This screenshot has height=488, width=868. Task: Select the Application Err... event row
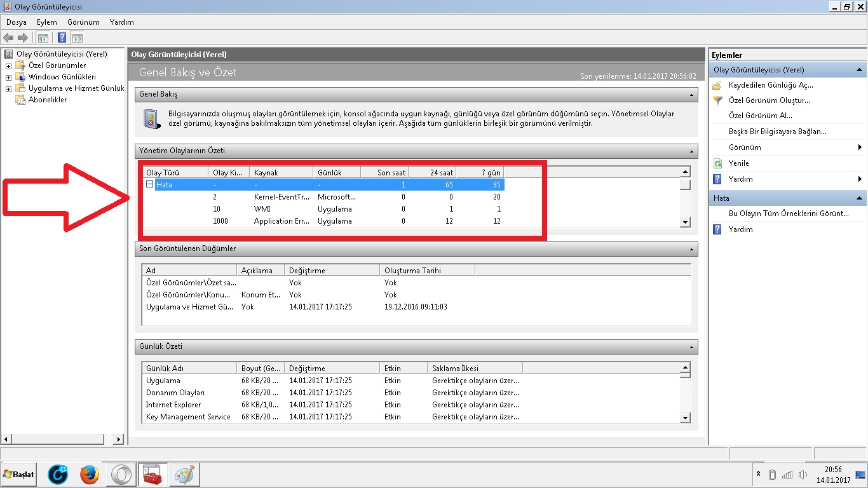323,221
